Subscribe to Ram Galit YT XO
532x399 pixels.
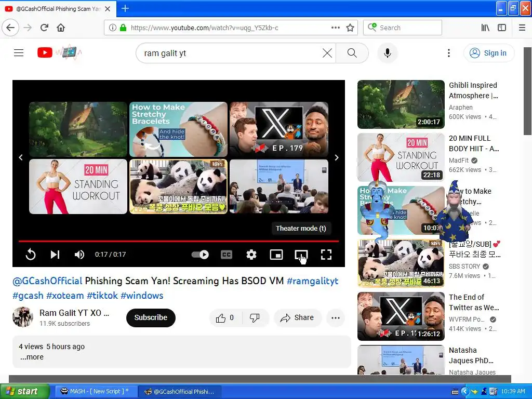tap(151, 317)
